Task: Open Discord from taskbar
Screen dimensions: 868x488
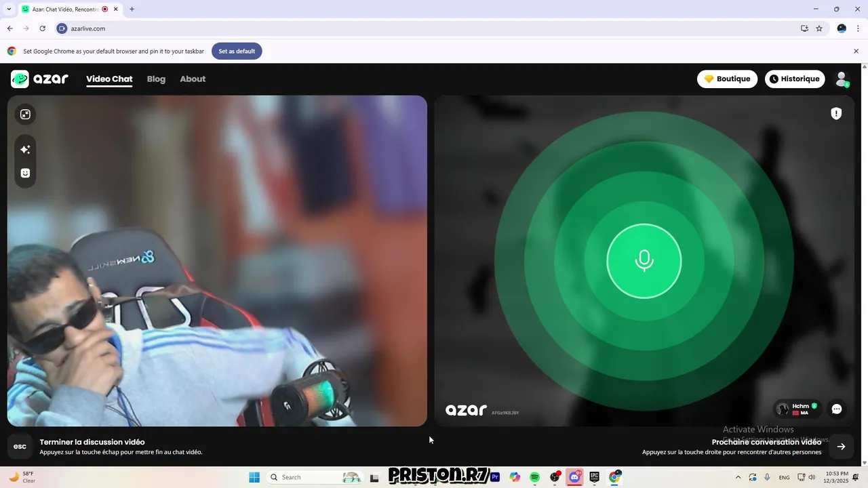Action: click(x=575, y=477)
